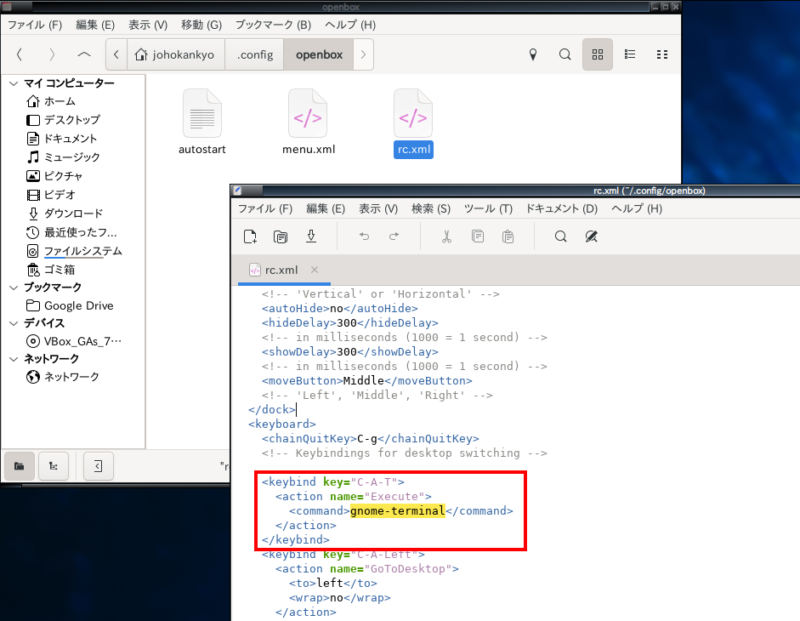Open search with the magnifier icon in editor

coord(561,237)
